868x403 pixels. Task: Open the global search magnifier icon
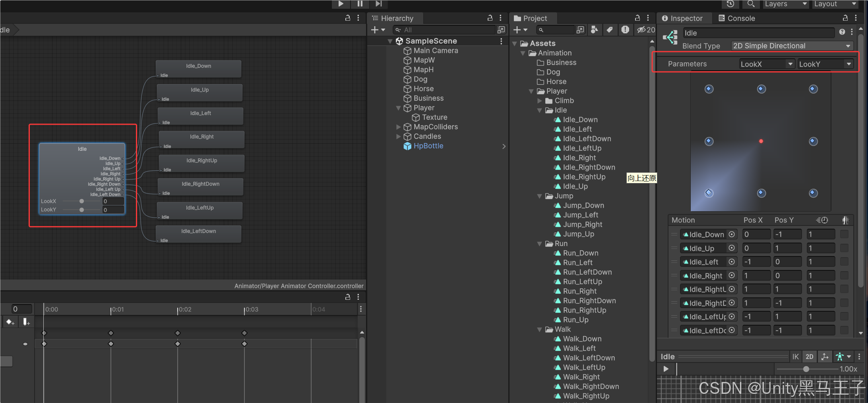click(751, 4)
